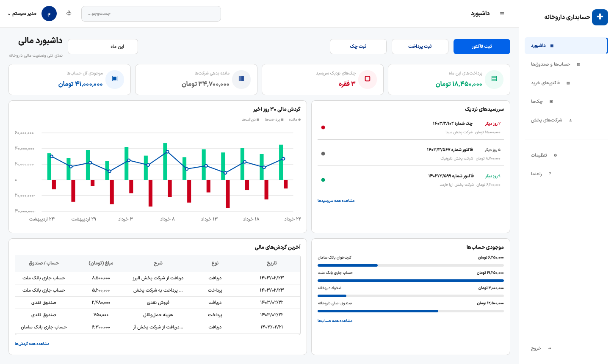
Task: Open تنظیمات menu item
Action: 566,155
